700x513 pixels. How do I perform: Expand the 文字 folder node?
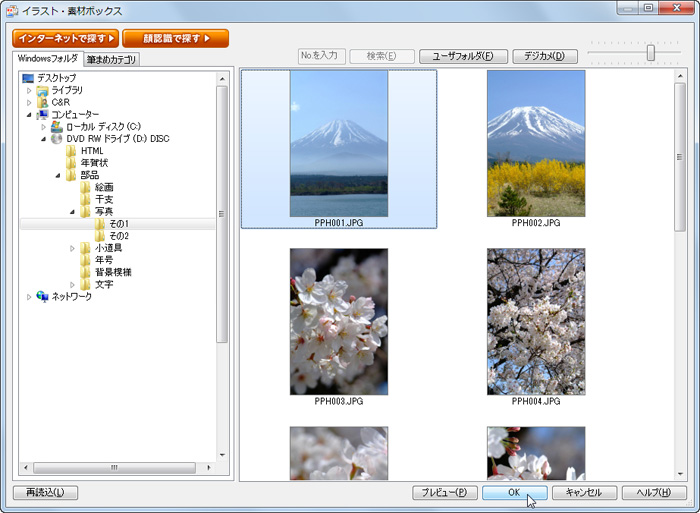point(72,284)
